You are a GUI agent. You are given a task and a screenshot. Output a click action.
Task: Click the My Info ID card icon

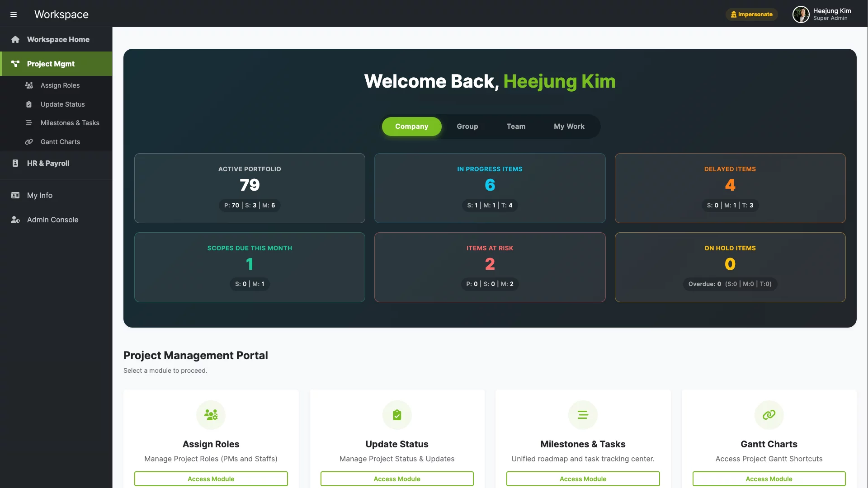15,195
